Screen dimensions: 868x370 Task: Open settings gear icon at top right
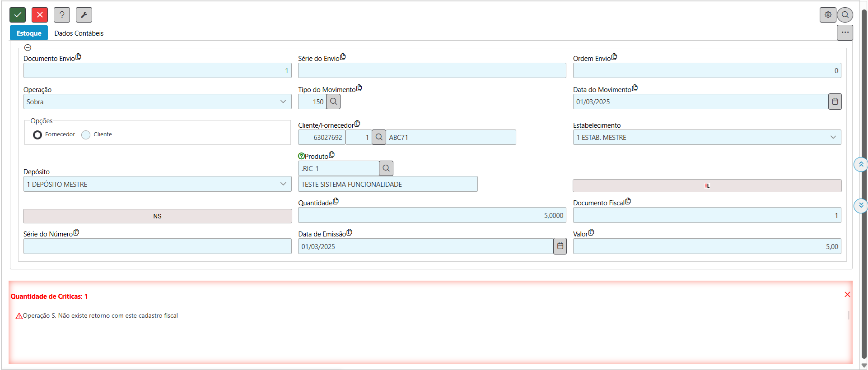point(828,15)
